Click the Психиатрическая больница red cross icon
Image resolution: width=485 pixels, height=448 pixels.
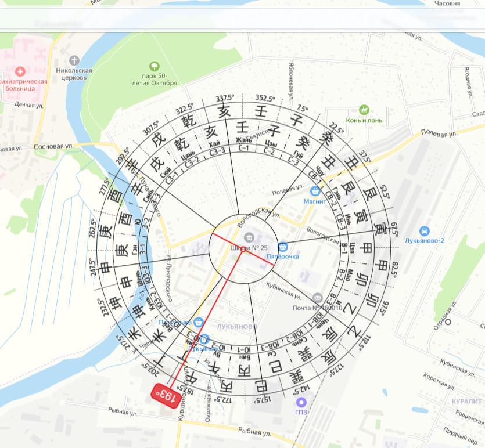point(21,71)
